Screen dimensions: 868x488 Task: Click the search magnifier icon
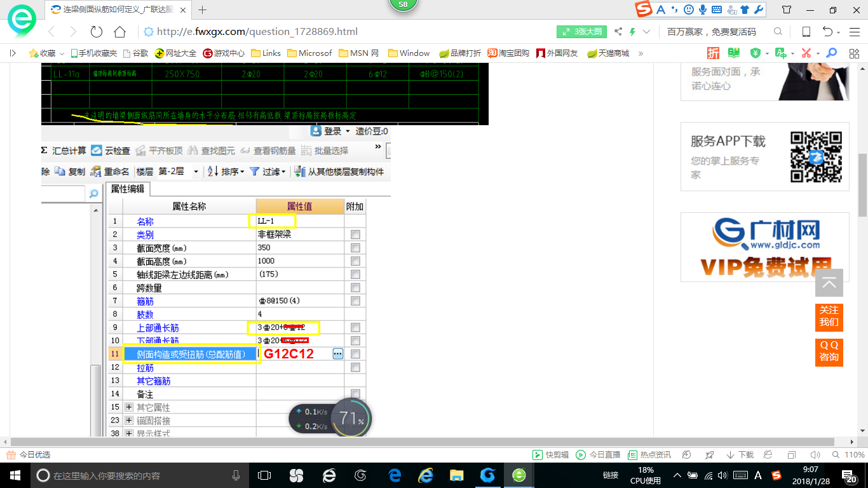pos(778,32)
